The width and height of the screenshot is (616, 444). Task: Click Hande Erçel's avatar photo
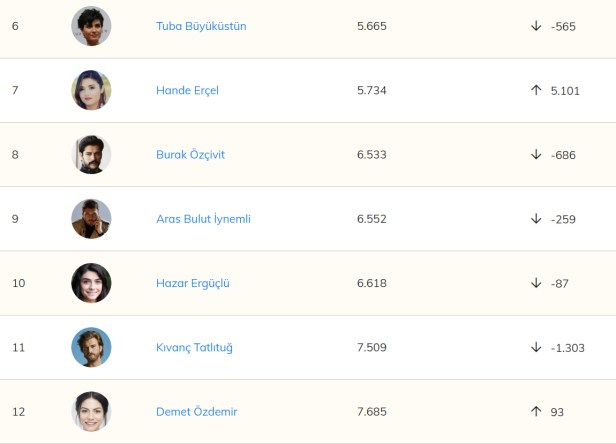point(91,90)
